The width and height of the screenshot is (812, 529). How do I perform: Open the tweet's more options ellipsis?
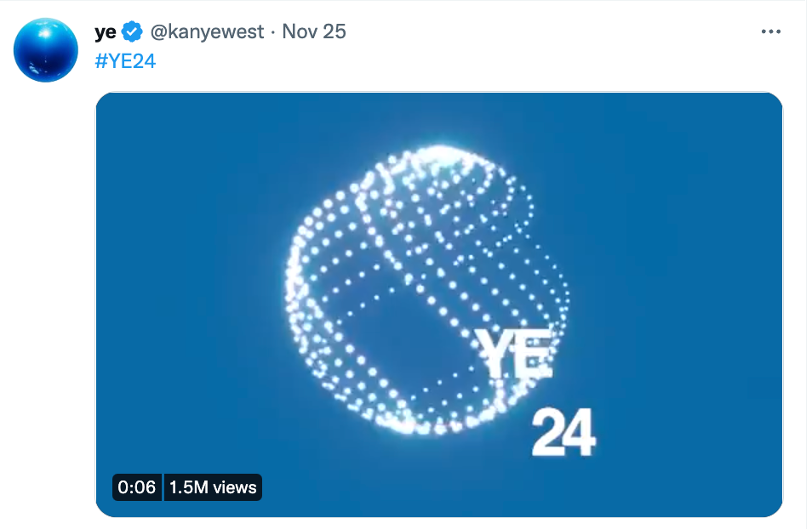coord(770,32)
